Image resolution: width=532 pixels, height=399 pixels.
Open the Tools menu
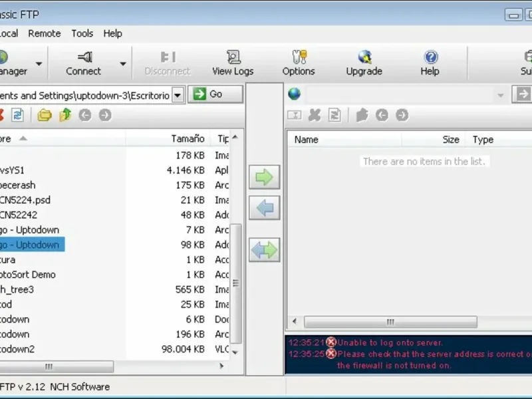click(82, 34)
